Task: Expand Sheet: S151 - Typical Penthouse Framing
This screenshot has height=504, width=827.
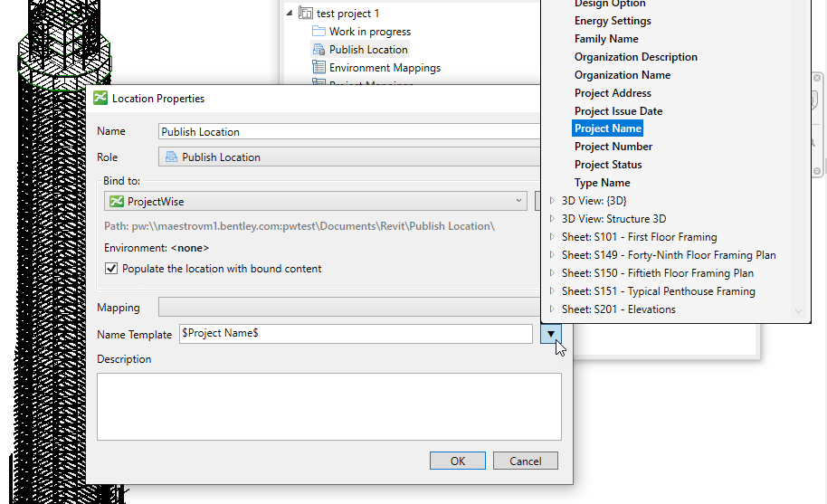Action: tap(552, 291)
